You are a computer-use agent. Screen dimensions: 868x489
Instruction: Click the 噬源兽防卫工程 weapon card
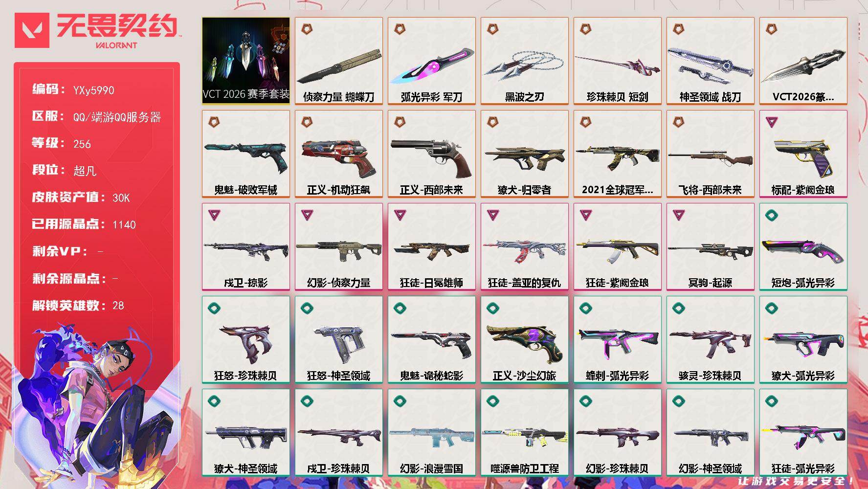(x=524, y=432)
